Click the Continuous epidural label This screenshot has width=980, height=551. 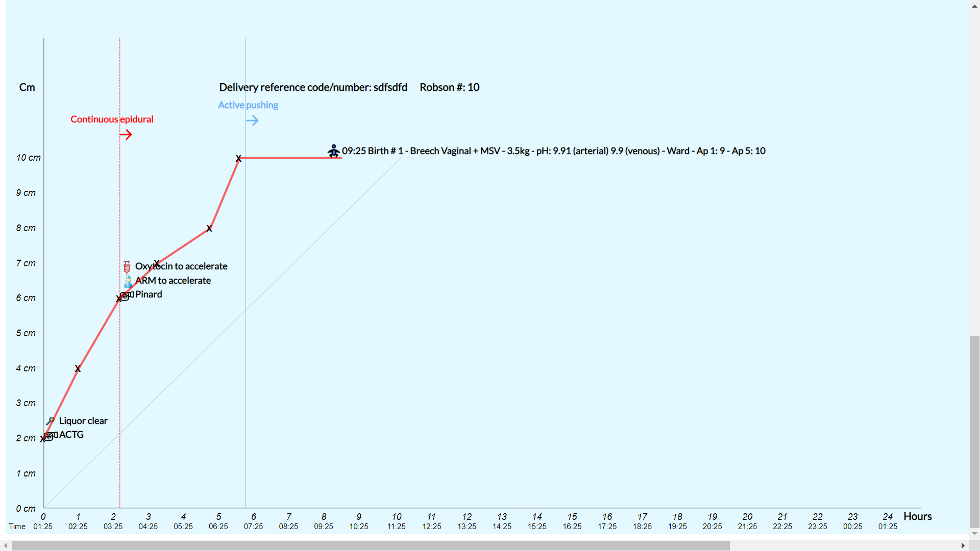point(112,119)
